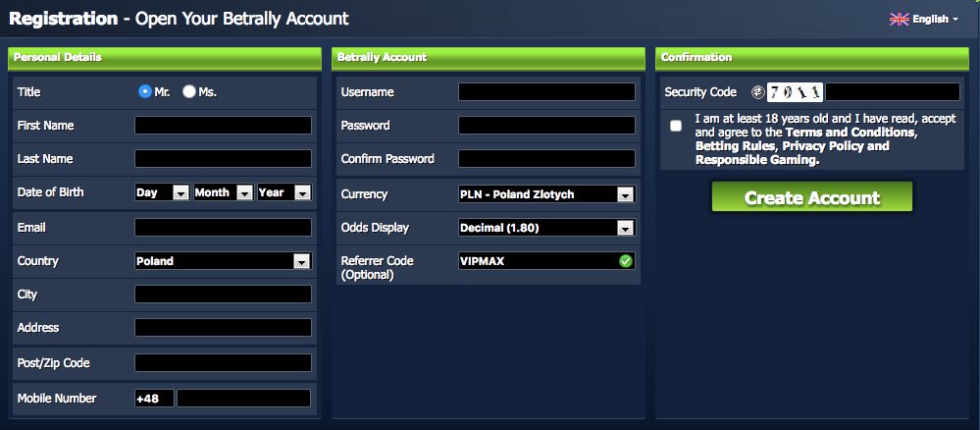Focus the Last Name input field
Viewport: 980px width, 430px height.
click(223, 159)
